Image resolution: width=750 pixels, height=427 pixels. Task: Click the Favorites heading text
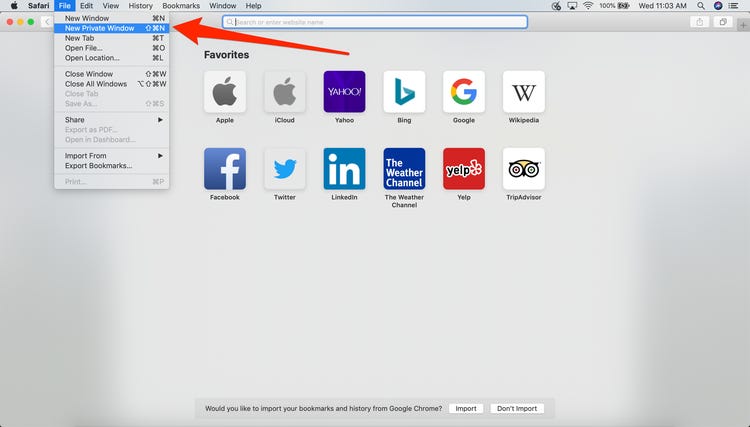point(226,55)
